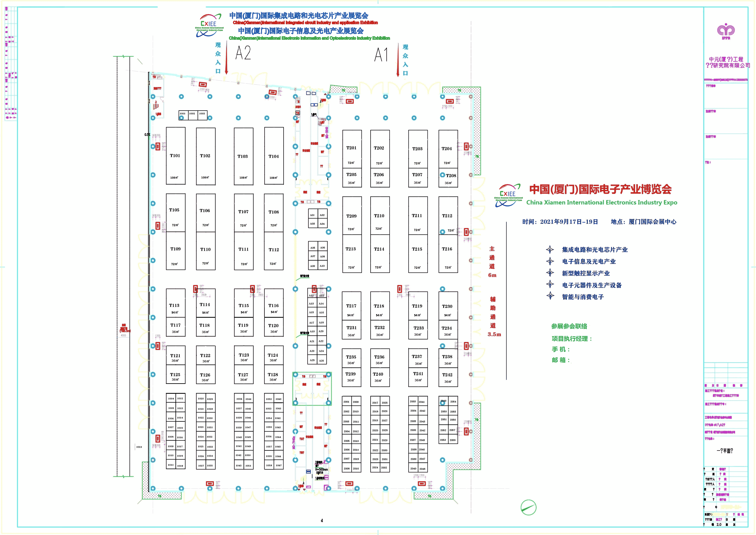Click the date text 2021年9月17日-19日
756x535 pixels.
click(x=569, y=222)
